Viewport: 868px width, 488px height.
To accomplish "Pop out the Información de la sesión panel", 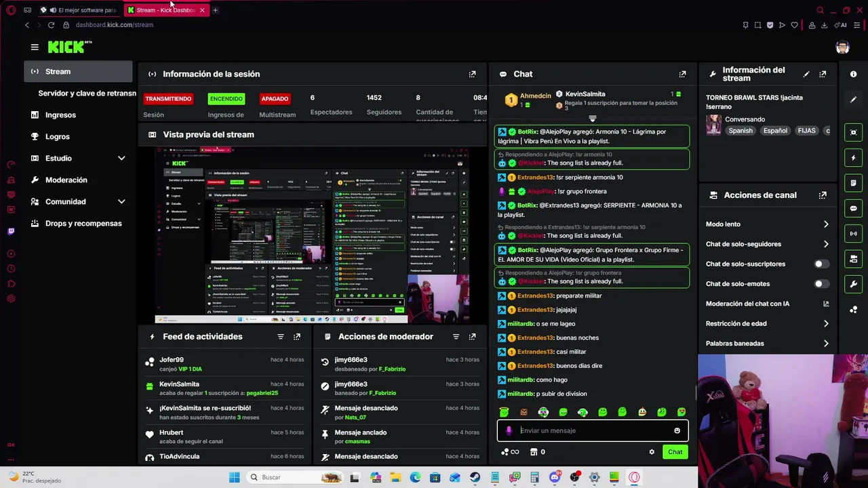I will pos(472,74).
